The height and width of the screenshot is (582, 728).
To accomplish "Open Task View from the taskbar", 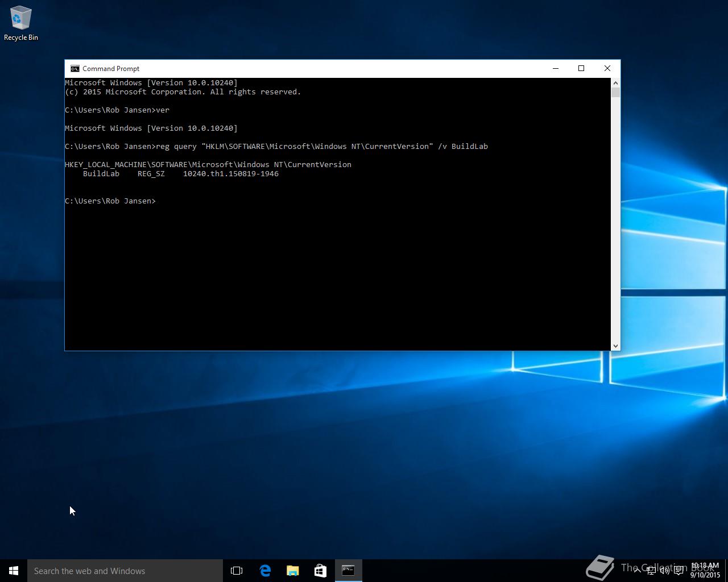I will [237, 571].
